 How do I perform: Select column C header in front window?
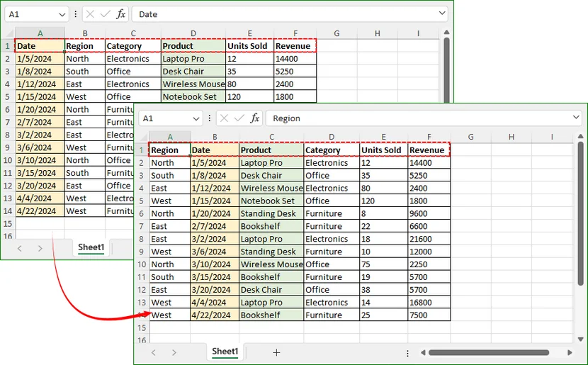(x=271, y=137)
